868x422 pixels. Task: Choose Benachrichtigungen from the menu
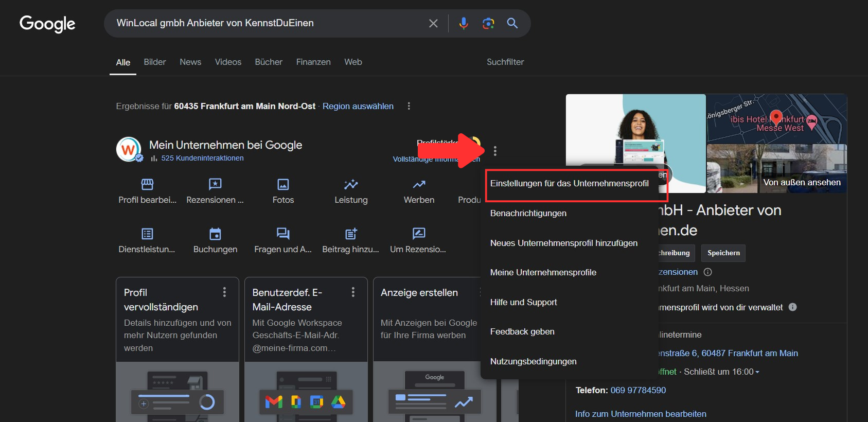pyautogui.click(x=528, y=213)
